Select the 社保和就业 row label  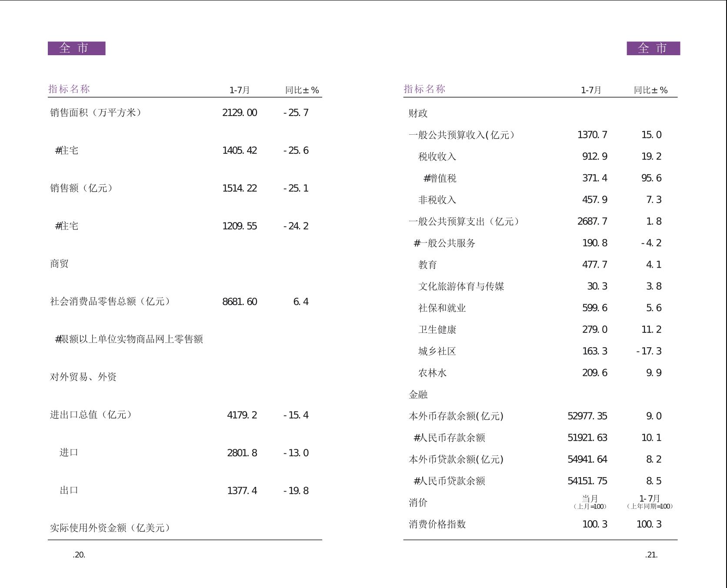coord(442,308)
